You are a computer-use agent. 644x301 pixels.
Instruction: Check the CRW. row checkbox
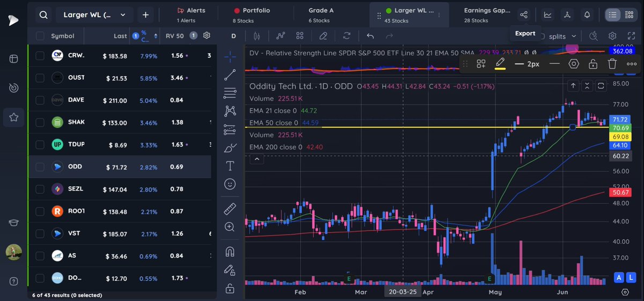click(x=40, y=56)
